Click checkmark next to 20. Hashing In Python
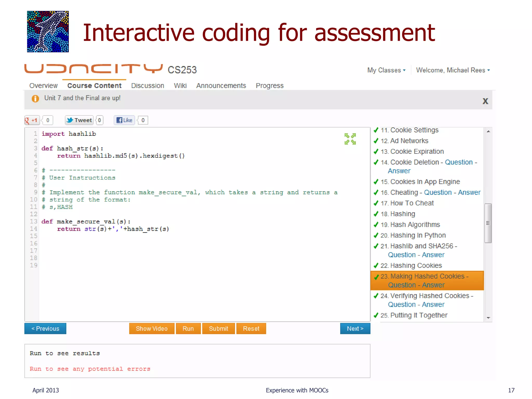The image size is (532, 399). tap(376, 235)
